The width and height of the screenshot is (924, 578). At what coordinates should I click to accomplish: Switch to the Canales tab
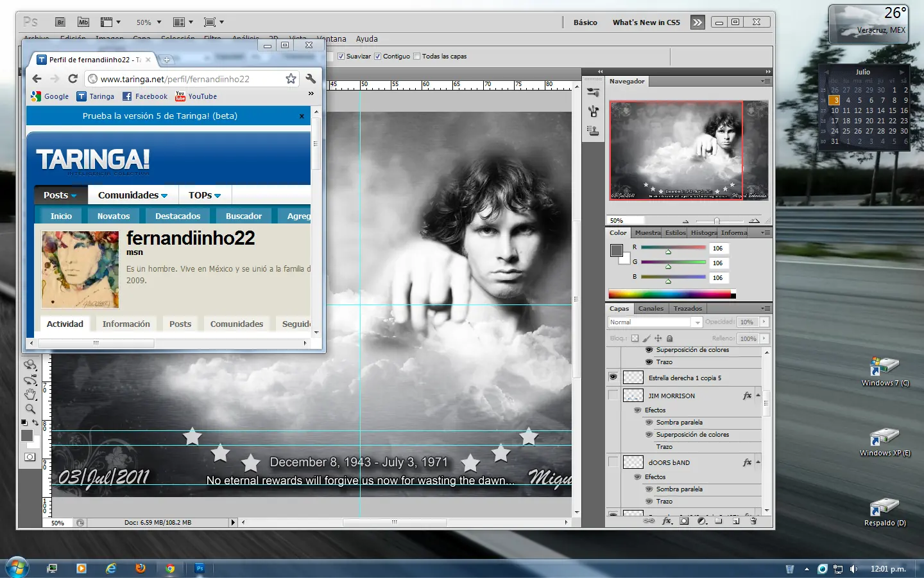[x=651, y=309]
